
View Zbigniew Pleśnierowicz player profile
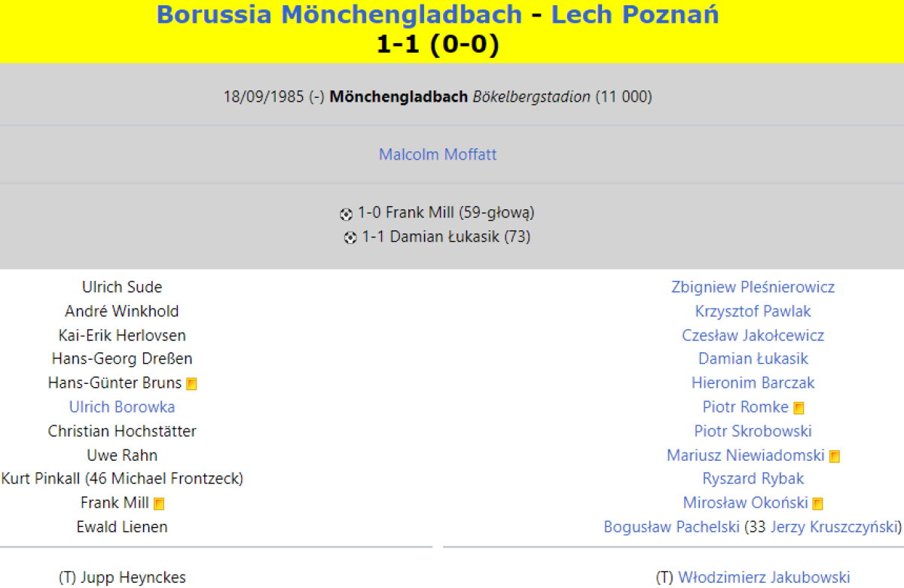[x=753, y=287]
